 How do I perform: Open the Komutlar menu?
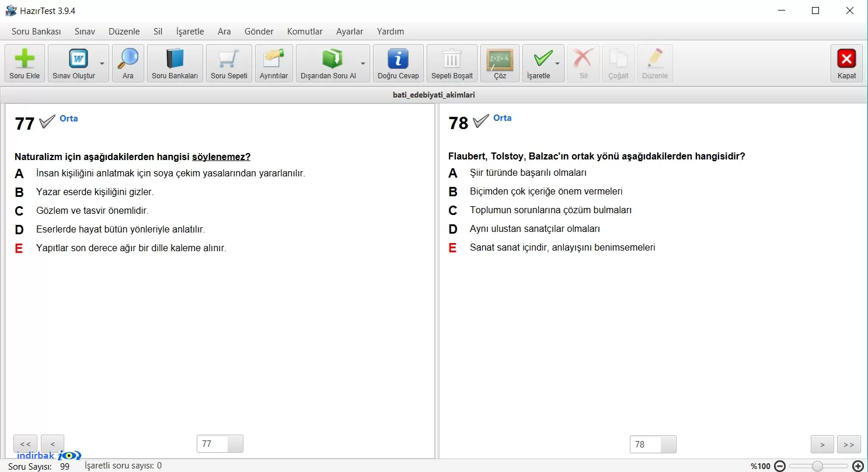pos(305,32)
